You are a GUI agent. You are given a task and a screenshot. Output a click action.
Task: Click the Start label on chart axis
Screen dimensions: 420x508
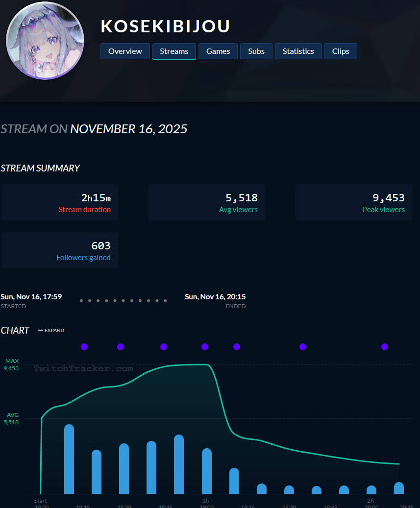41,501
